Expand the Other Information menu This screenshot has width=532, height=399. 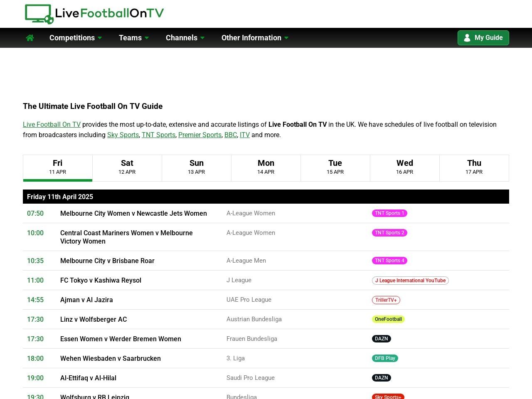pyautogui.click(x=255, y=38)
